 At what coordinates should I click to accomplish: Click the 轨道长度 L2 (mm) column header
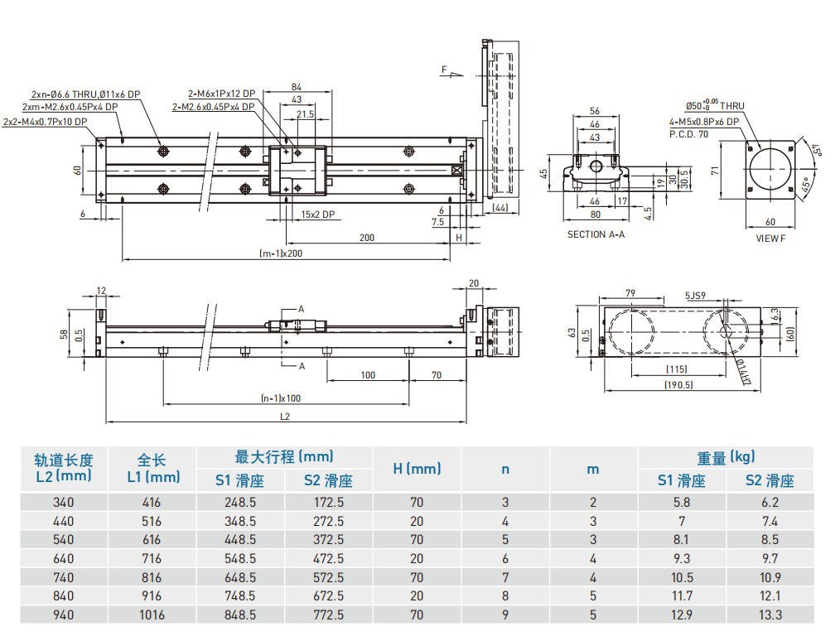(64, 467)
